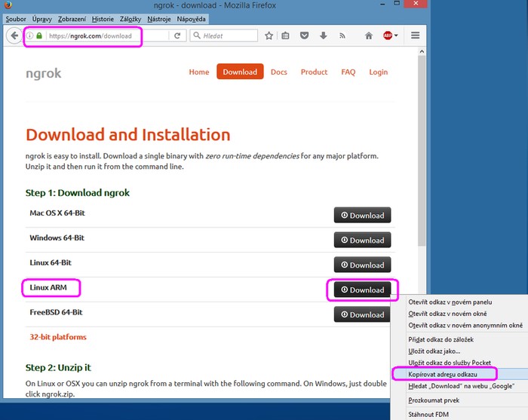
Task: Open the Záložky menu
Action: coord(130,19)
